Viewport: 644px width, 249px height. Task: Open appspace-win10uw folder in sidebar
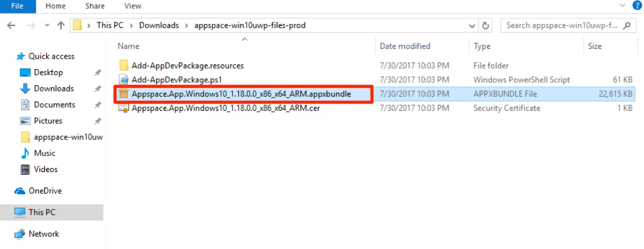pos(68,137)
